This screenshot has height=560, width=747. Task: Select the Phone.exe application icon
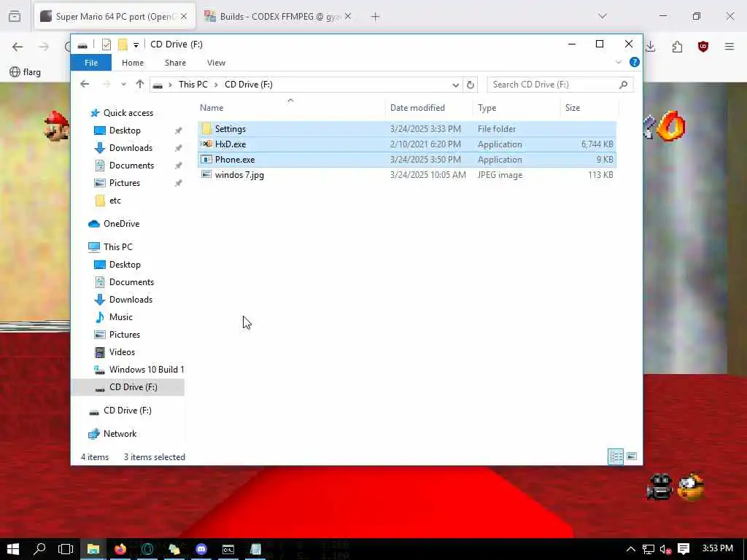(x=206, y=159)
